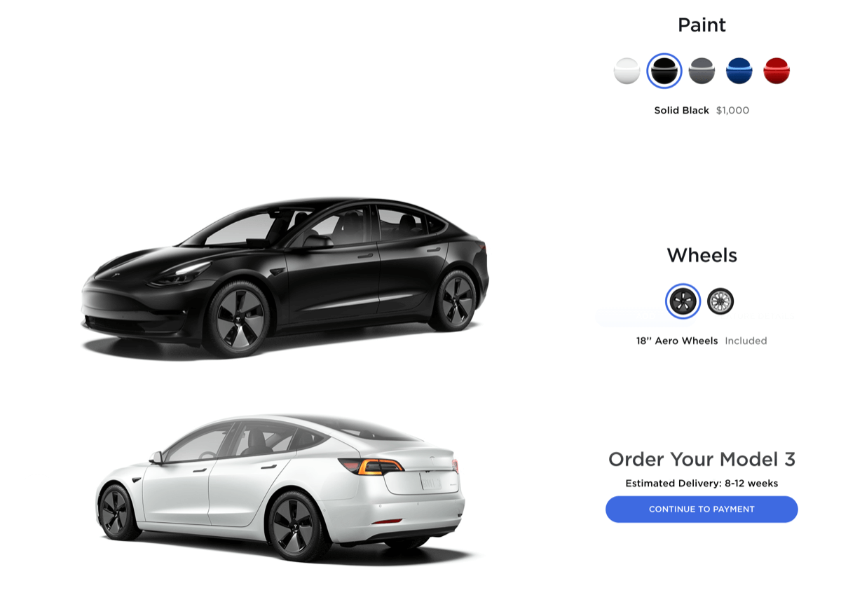This screenshot has width=841, height=616.
Task: Choose the Red Multi-Coat paint swatch
Action: point(777,71)
